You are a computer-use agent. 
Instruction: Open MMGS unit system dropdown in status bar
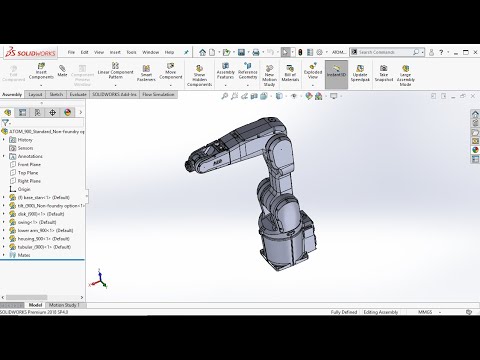tap(429, 312)
